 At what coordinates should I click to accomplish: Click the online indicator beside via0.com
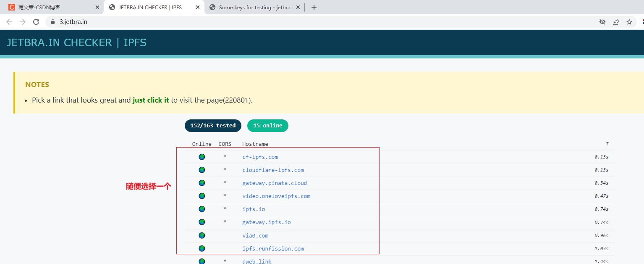click(x=202, y=235)
